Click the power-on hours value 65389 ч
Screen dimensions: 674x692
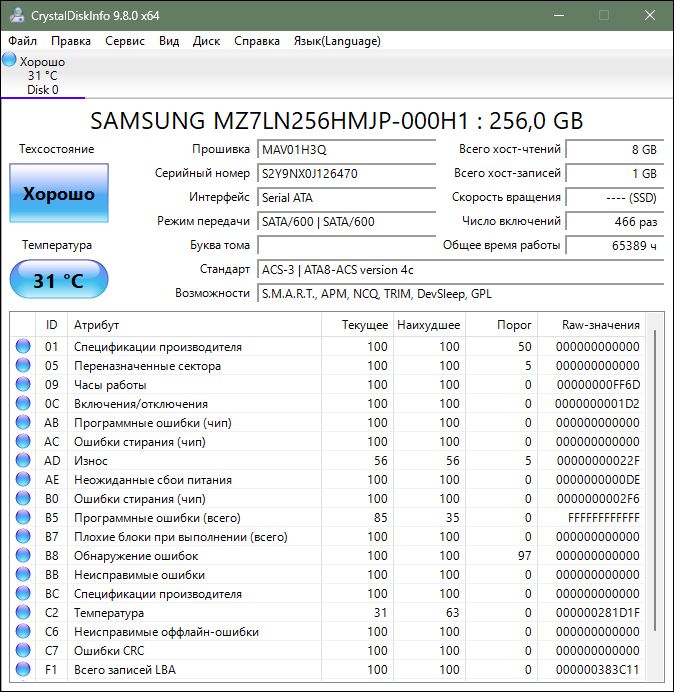(614, 245)
